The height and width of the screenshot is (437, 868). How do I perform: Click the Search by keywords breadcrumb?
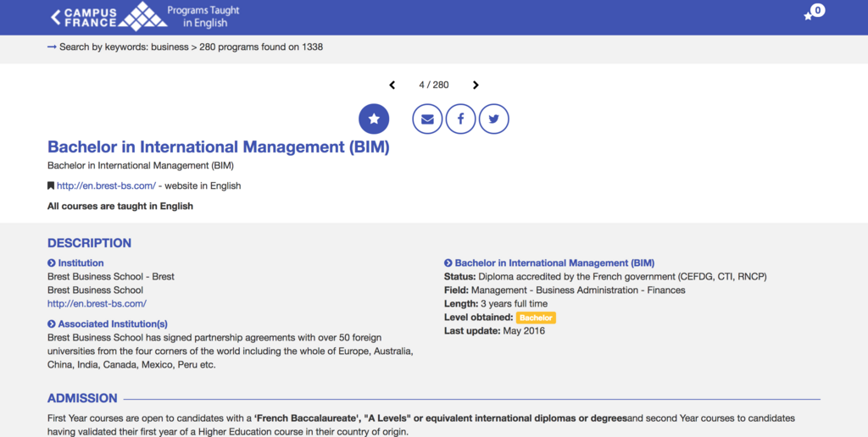[191, 47]
